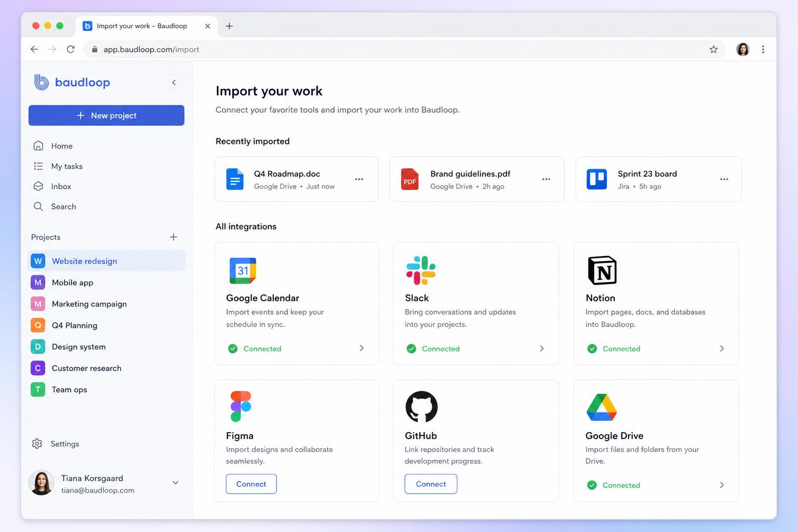This screenshot has height=532, width=798.
Task: Expand the Tiana Korsgaard account menu
Action: pyautogui.click(x=176, y=483)
